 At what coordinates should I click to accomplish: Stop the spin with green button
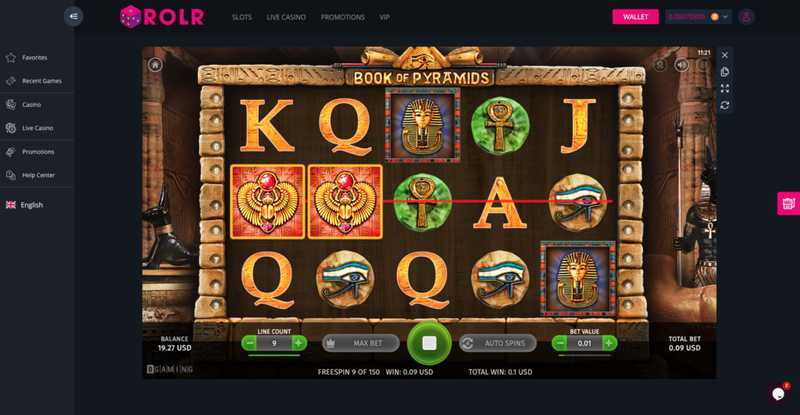(429, 343)
